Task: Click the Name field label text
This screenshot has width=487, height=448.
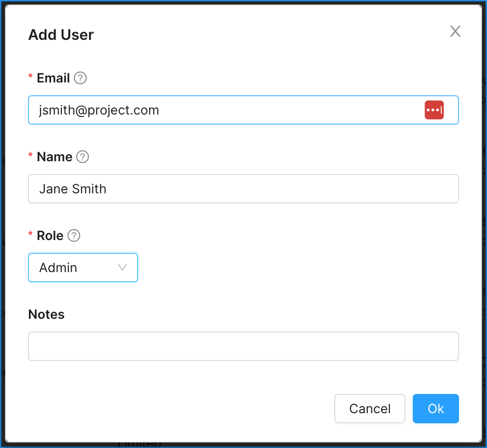Action: (55, 157)
